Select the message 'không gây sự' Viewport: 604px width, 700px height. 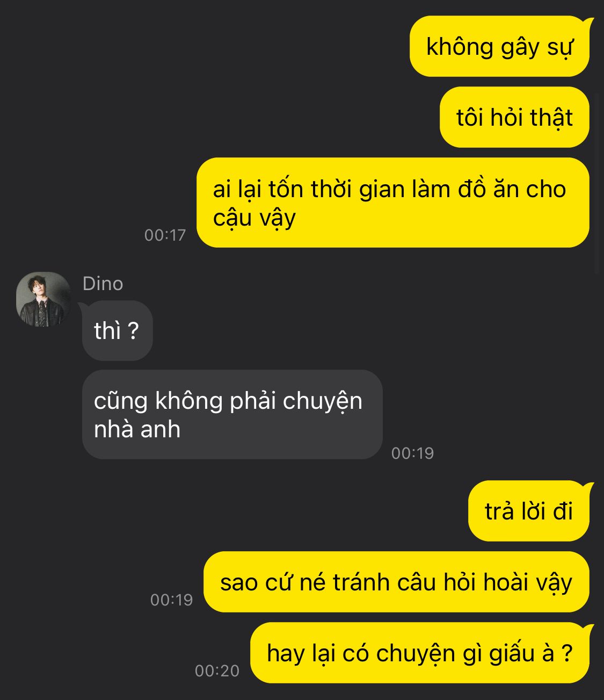tap(499, 46)
